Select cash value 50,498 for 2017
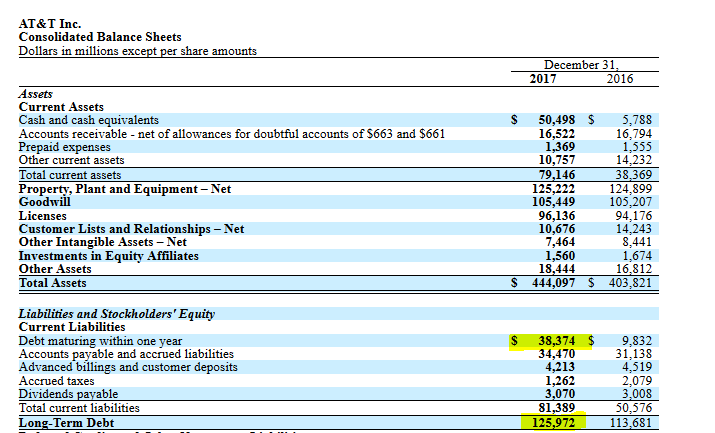This screenshot has width=715, height=433. tap(556, 120)
